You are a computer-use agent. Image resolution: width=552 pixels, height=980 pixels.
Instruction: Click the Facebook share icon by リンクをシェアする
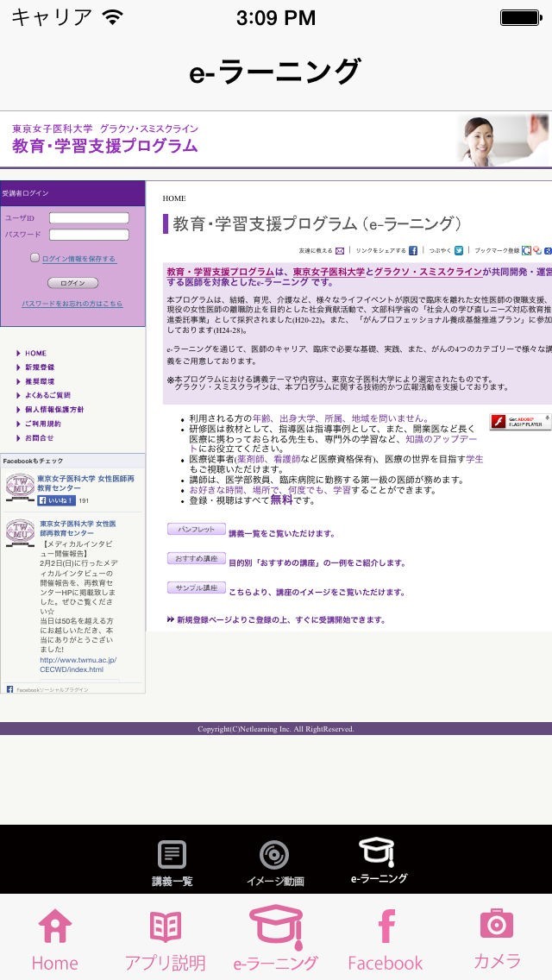tap(413, 250)
